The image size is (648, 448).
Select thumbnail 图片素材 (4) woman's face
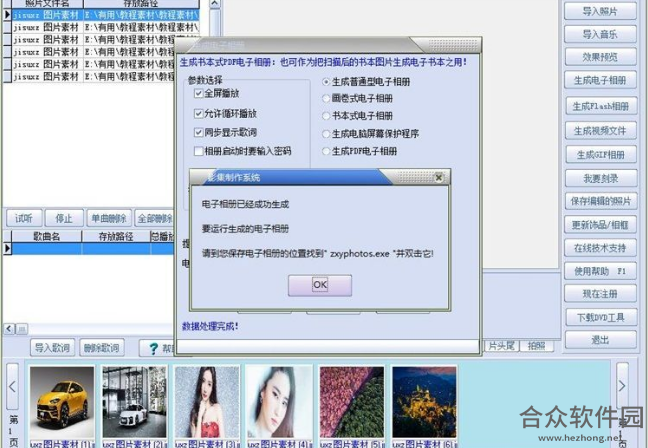280,403
